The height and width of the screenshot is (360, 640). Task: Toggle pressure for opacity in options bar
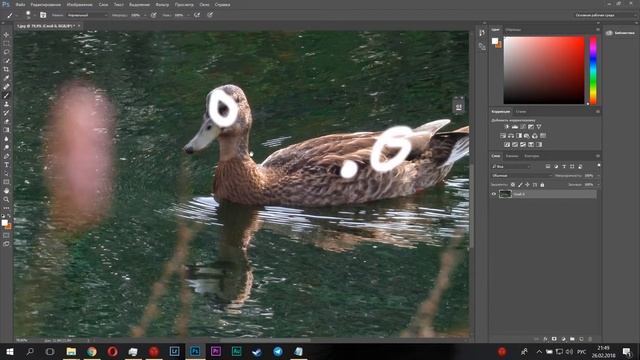point(154,15)
